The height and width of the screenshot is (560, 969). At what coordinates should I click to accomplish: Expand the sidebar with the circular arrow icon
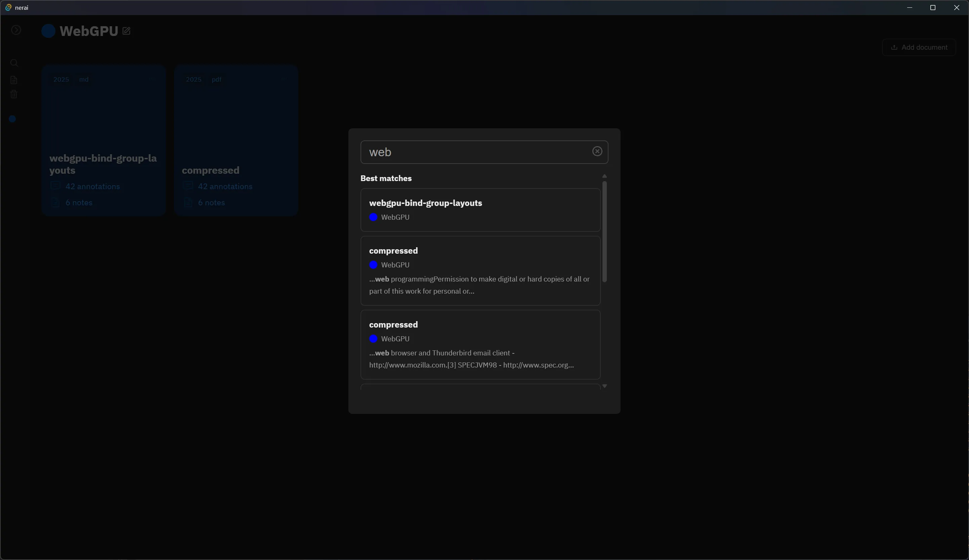[x=16, y=30]
